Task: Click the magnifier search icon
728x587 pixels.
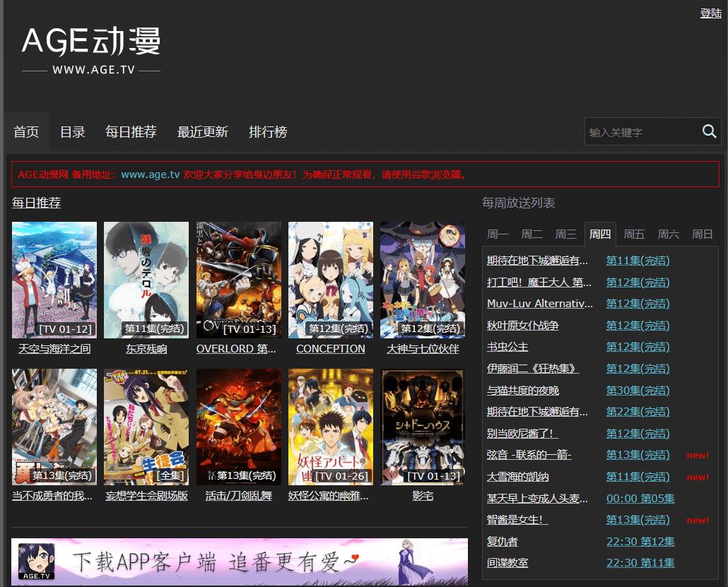Action: [709, 131]
